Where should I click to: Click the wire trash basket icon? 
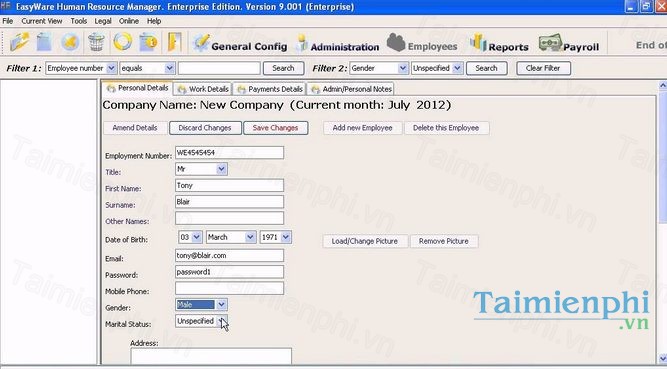coord(96,42)
